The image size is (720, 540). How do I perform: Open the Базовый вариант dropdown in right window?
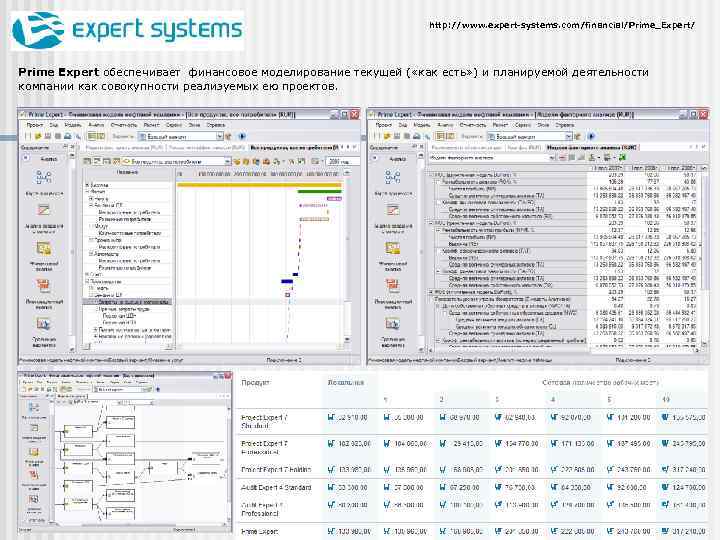point(568,136)
